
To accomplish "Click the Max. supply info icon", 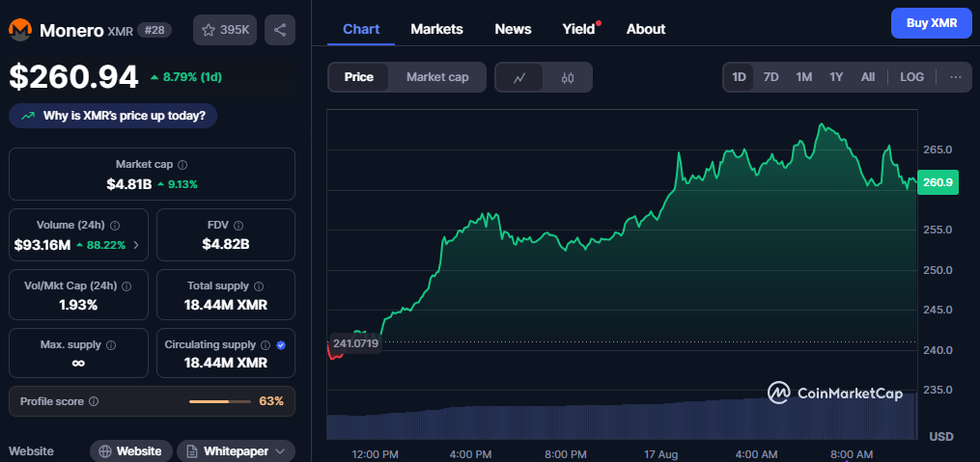I will click(111, 344).
